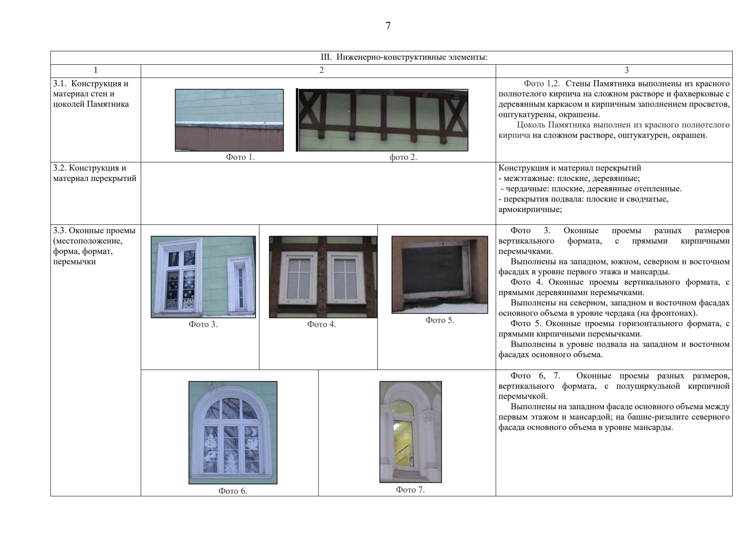This screenshot has height=535, width=756.
Task: Select the Фото 3 photo of two windows
Action: 203,277
